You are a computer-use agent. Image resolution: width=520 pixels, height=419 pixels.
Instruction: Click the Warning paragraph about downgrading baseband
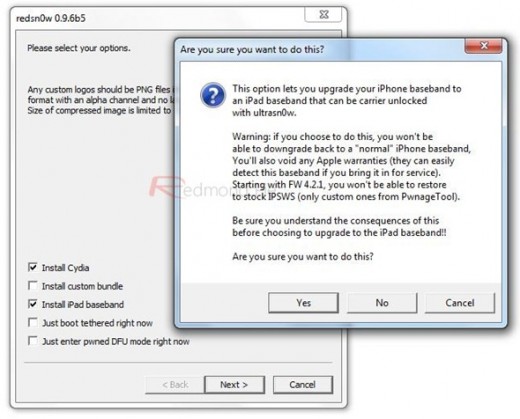click(x=351, y=166)
